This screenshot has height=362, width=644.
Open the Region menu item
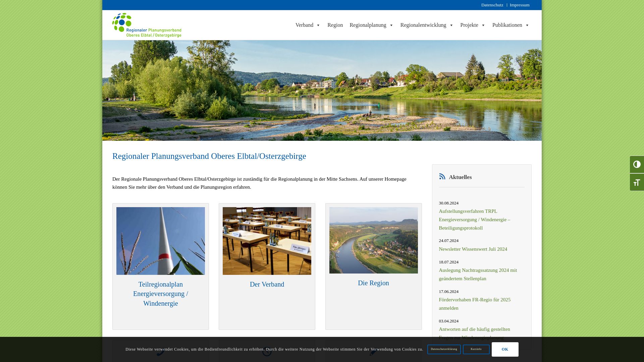tap(335, 25)
